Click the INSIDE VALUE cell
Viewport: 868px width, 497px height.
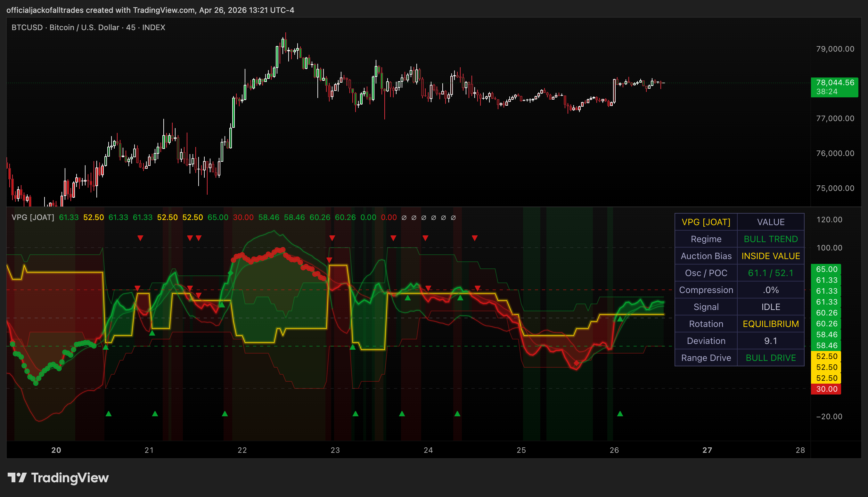coord(771,256)
